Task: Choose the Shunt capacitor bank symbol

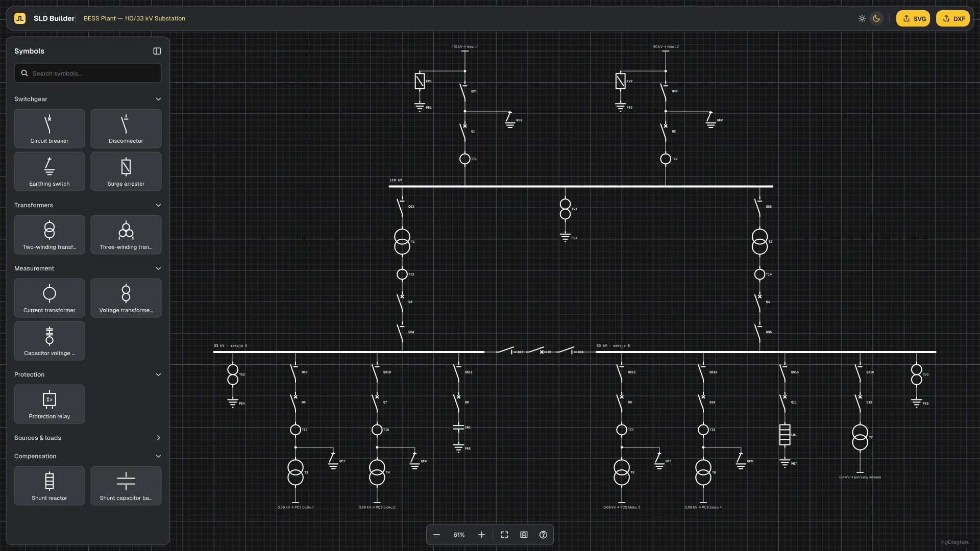Action: point(126,486)
